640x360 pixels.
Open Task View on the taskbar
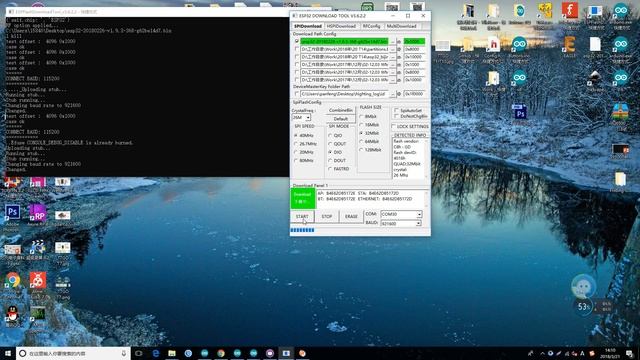[x=139, y=353]
